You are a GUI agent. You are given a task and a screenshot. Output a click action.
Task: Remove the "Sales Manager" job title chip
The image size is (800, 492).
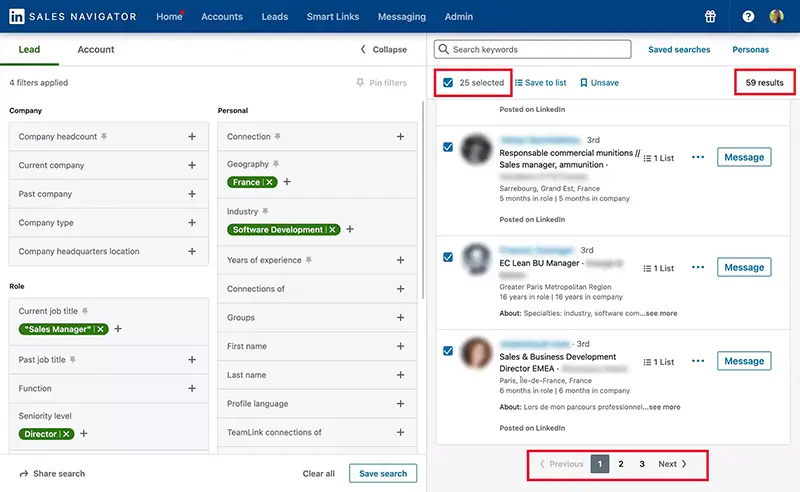point(101,329)
